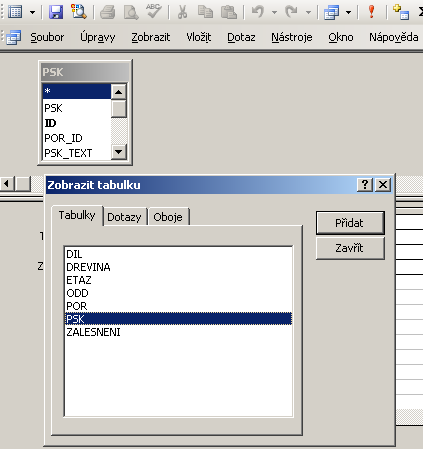Expand the view type dropdown arrow

pos(32,13)
